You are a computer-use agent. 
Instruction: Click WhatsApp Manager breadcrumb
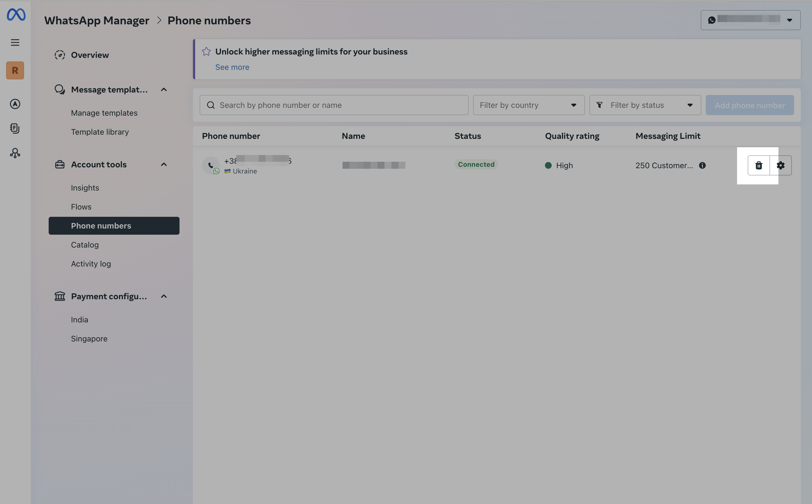click(97, 20)
